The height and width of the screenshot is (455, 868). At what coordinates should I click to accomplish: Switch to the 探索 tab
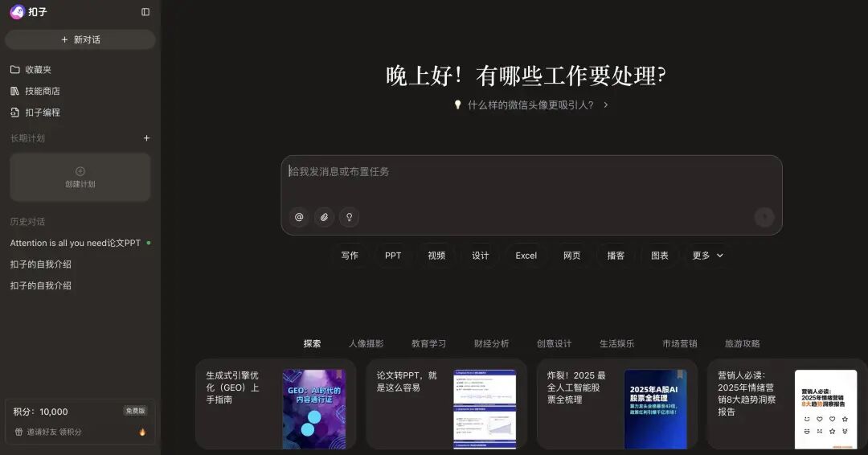[x=312, y=343]
